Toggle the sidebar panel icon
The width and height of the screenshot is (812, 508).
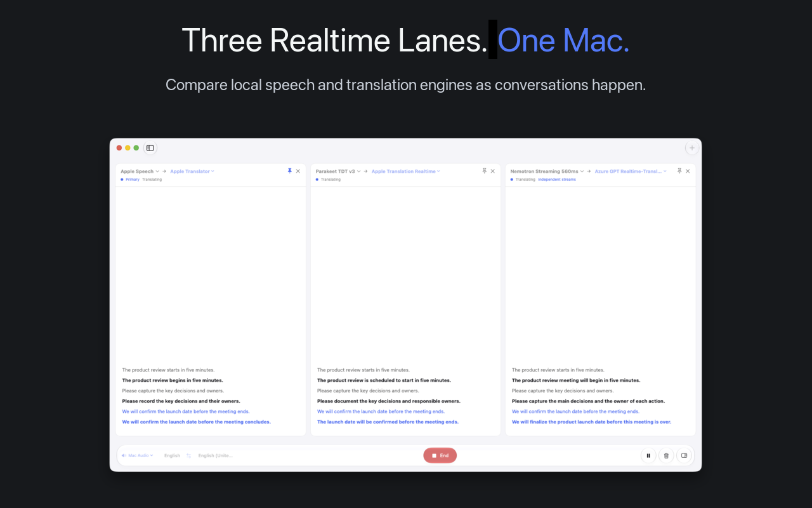point(150,148)
